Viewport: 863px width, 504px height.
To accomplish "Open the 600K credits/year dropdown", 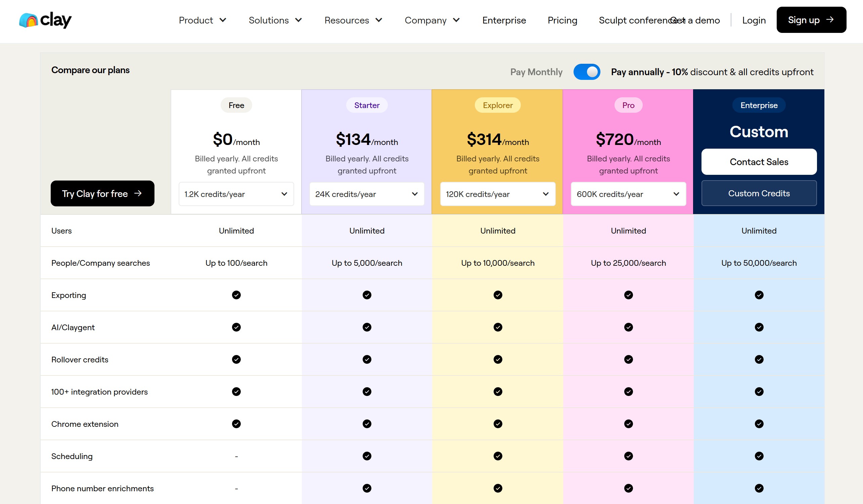I will pyautogui.click(x=628, y=194).
